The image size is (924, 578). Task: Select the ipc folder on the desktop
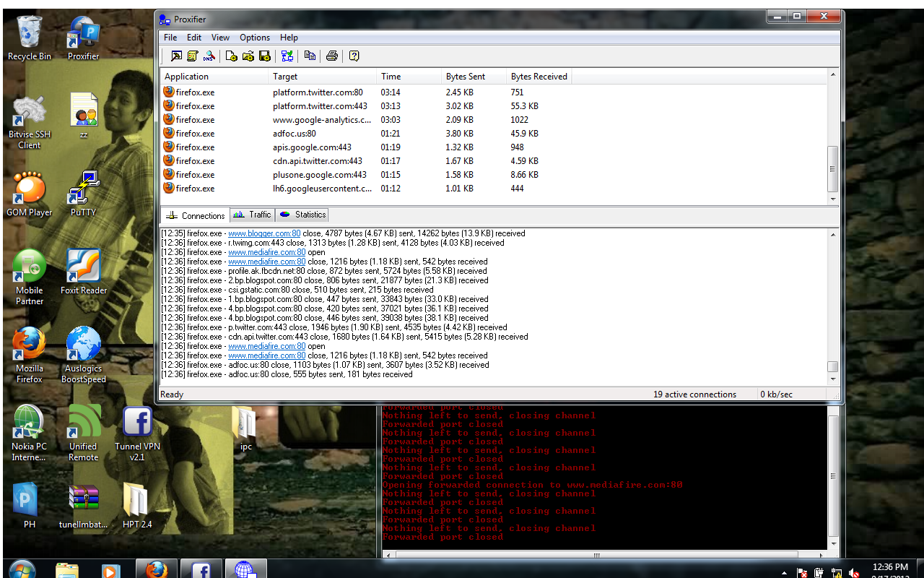pyautogui.click(x=246, y=429)
